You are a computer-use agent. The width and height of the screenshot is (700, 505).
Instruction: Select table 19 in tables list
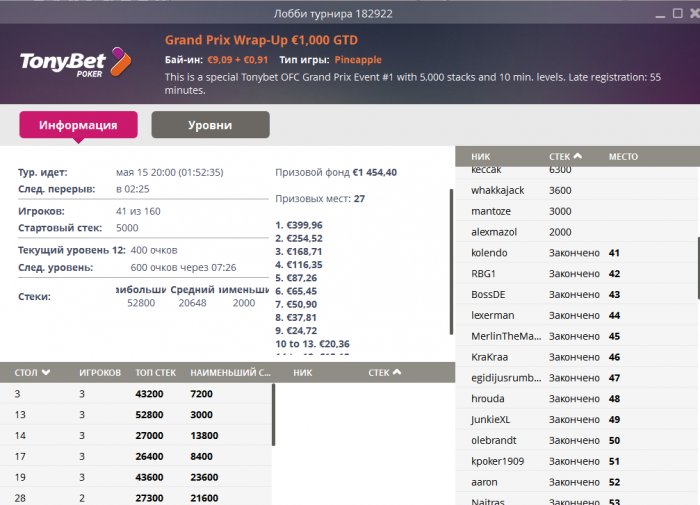click(136, 477)
